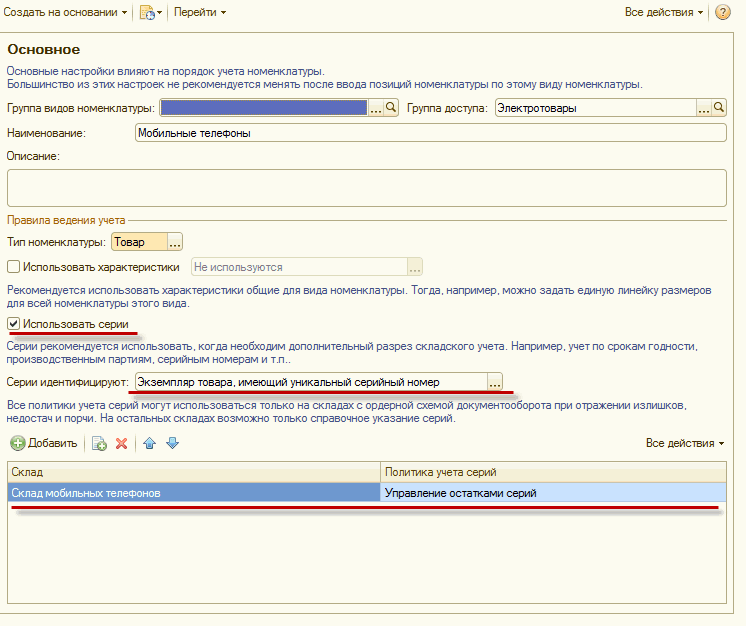Viewport: 746px width, 626px height.
Task: Click the report icon next to Создать на основании
Action: 148,12
